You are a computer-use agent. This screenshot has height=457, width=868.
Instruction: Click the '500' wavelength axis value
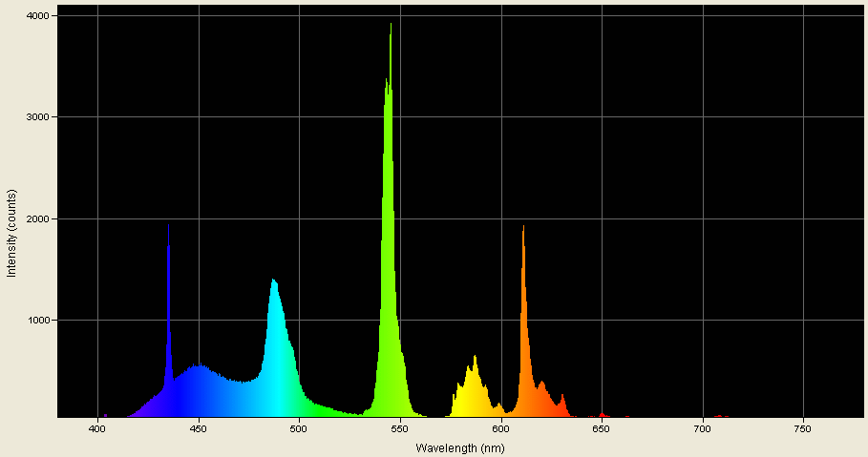pos(300,428)
